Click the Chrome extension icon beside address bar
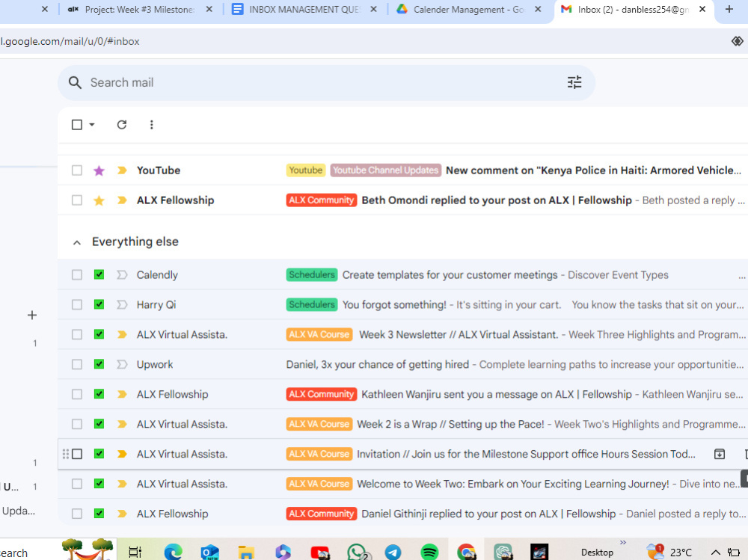 (x=737, y=41)
